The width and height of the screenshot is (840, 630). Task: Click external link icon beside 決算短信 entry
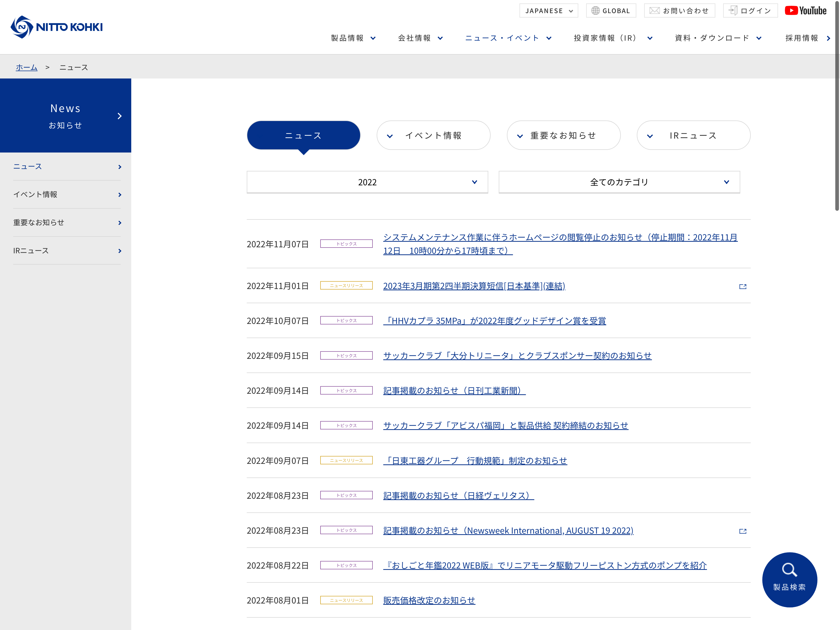(x=742, y=287)
